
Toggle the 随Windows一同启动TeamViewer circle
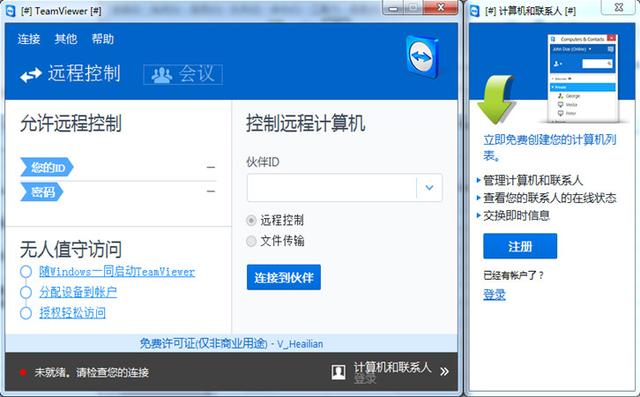26,272
